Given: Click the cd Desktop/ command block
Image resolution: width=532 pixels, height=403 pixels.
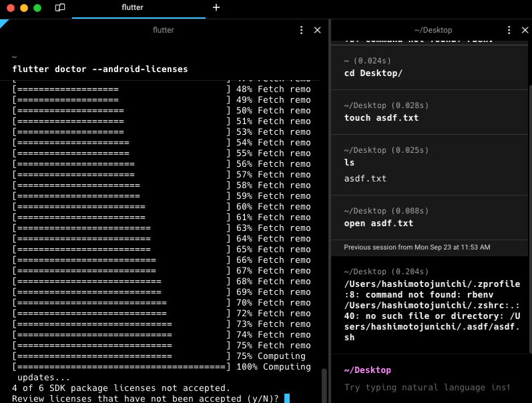Looking at the screenshot, I should pos(429,67).
